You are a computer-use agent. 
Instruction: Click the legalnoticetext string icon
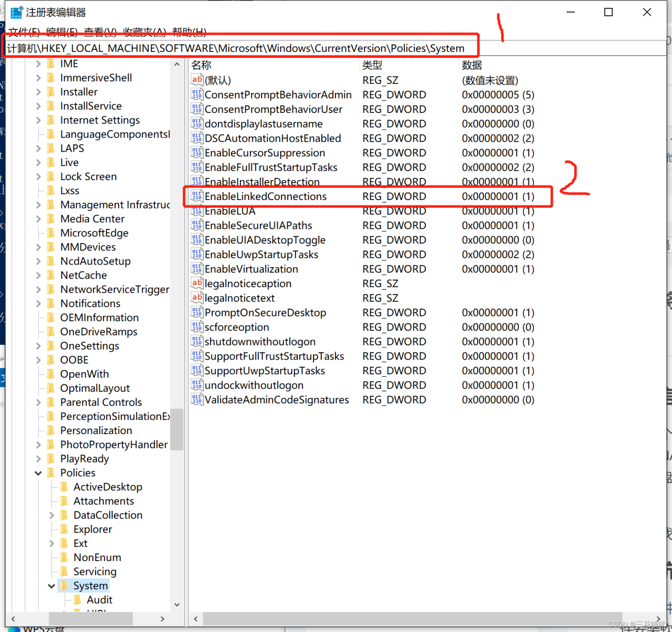coord(197,298)
